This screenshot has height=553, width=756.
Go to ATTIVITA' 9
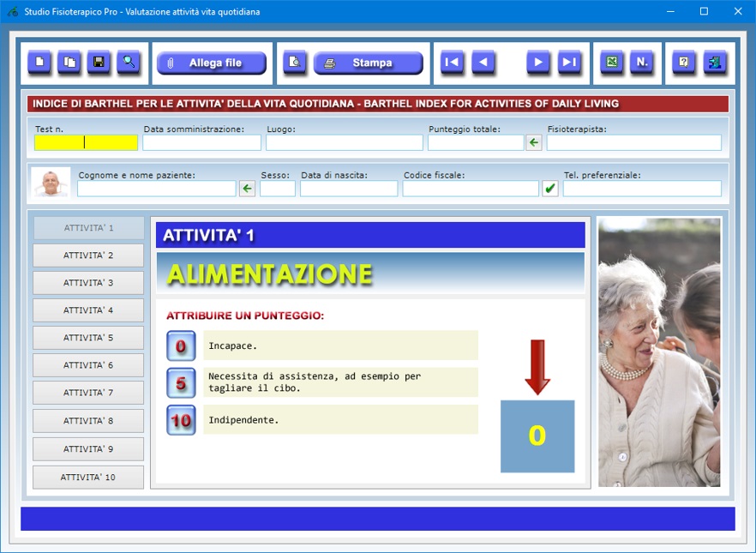(x=88, y=449)
